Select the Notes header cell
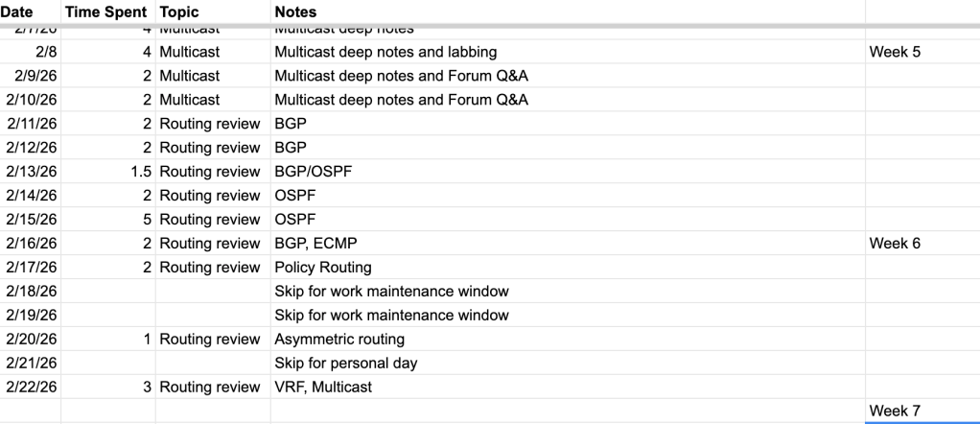980x424 pixels. click(296, 12)
